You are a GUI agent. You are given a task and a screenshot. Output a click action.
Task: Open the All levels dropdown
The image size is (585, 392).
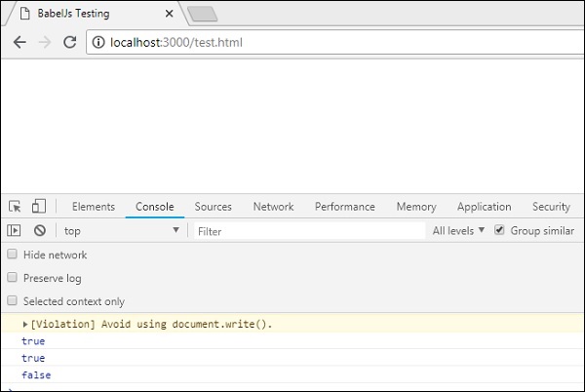(458, 231)
